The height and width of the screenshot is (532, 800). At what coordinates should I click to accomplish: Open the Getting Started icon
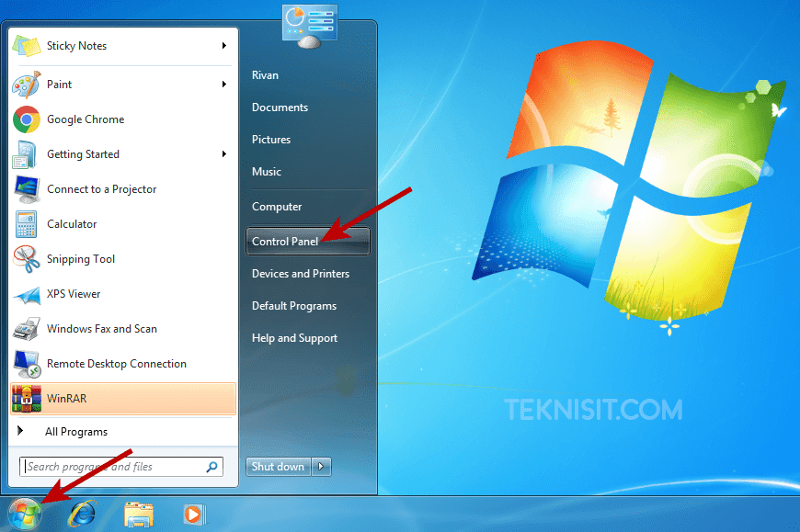coord(26,154)
